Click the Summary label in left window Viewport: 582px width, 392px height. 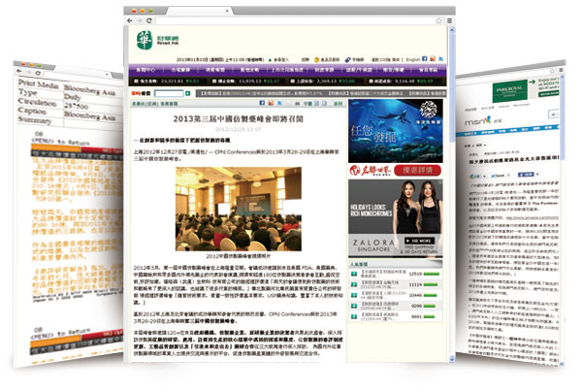point(35,120)
